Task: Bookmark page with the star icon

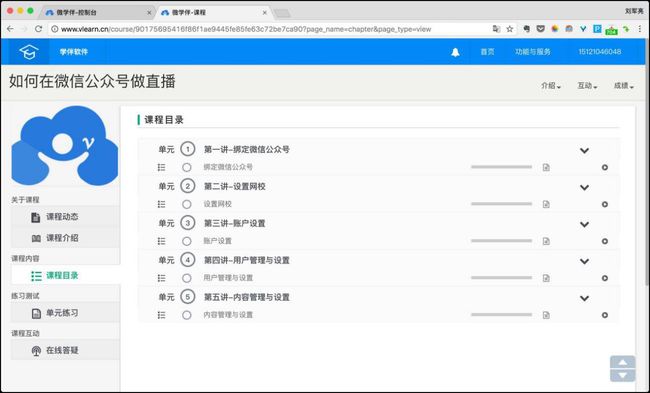Action: (509, 29)
